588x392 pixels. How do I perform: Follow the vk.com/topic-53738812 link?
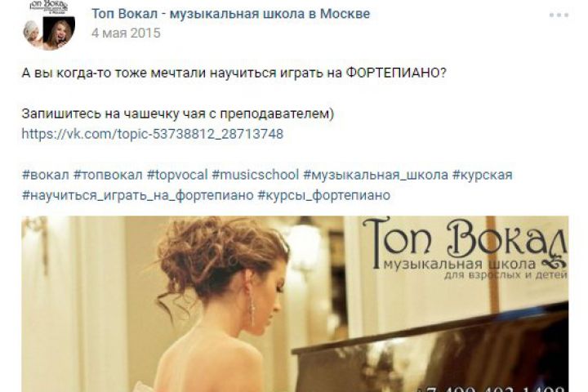pyautogui.click(x=153, y=134)
